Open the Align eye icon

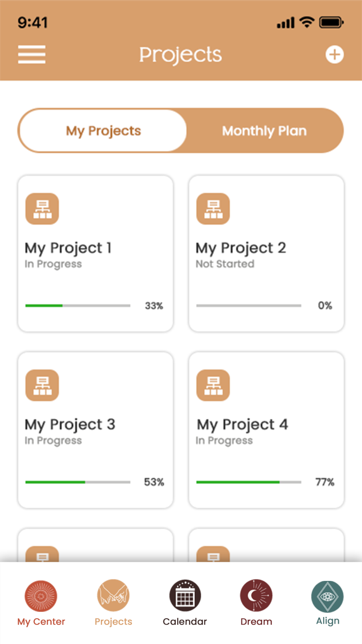tap(327, 596)
